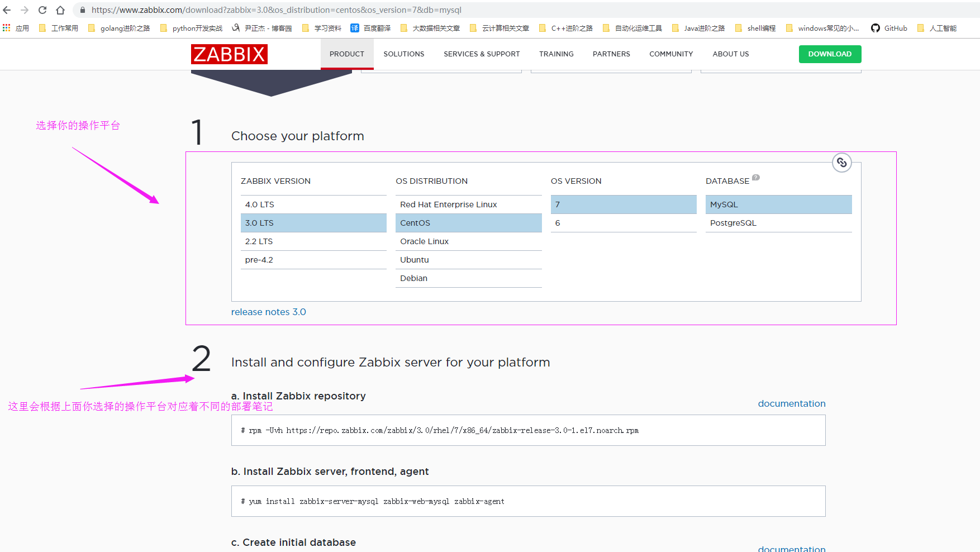Open the 云计算相关文章 bookmark folder
980x552 pixels.
[x=499, y=28]
